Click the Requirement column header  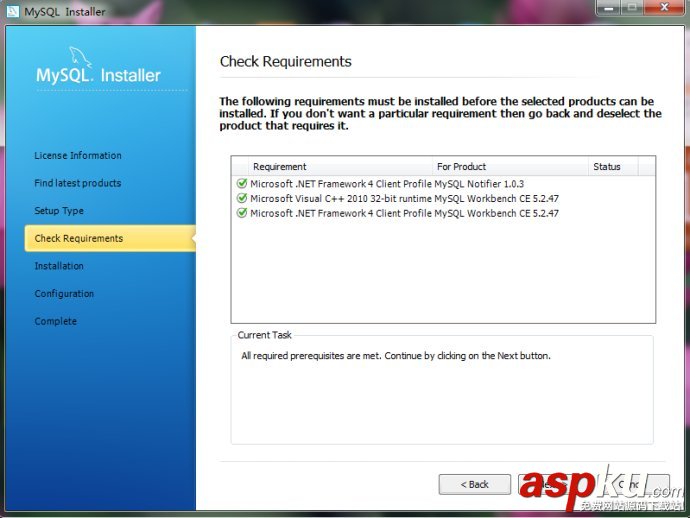(x=340, y=167)
